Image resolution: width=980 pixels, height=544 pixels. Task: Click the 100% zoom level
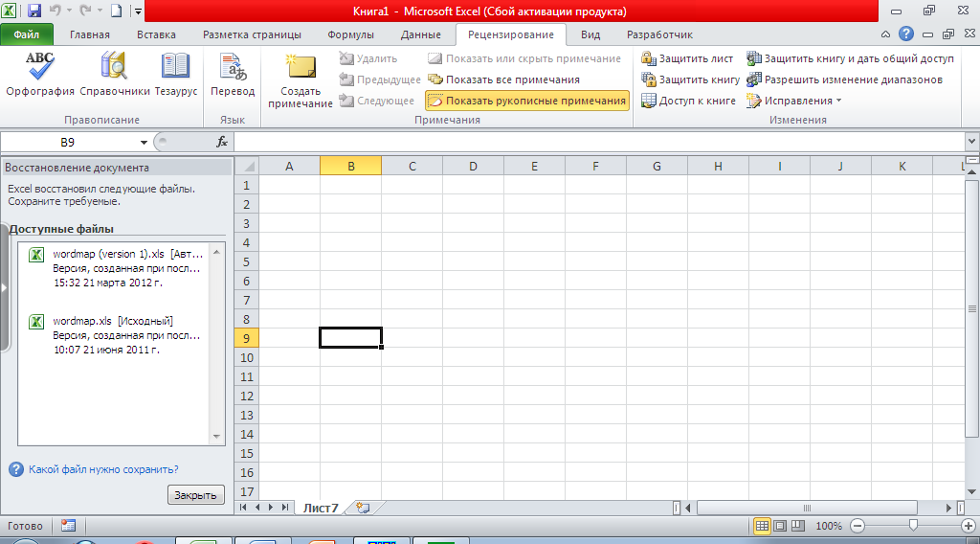829,527
